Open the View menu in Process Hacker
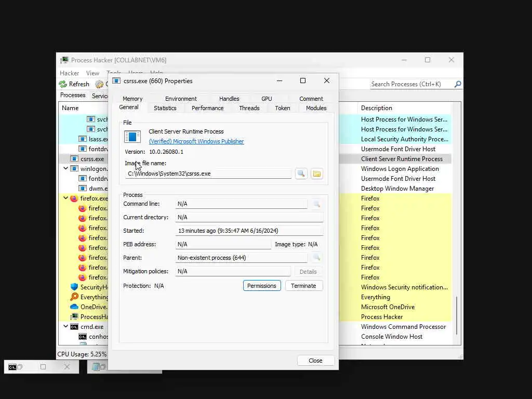The height and width of the screenshot is (399, 532). point(92,73)
